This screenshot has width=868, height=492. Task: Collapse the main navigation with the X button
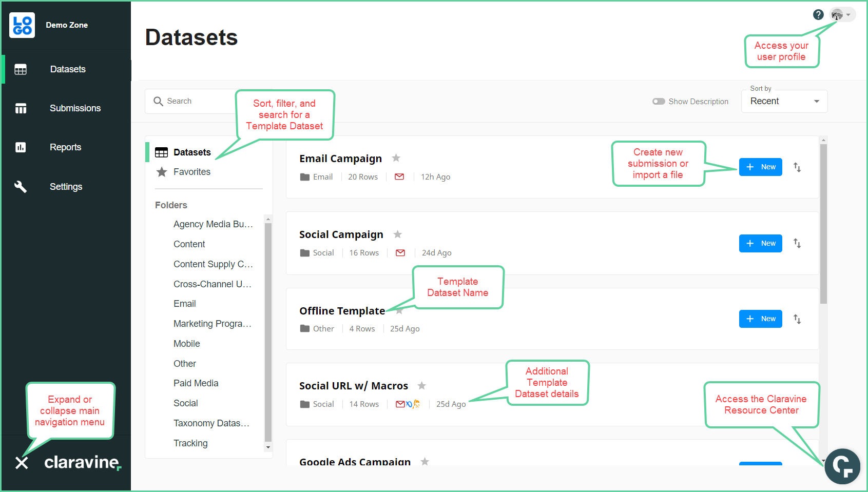coord(22,463)
